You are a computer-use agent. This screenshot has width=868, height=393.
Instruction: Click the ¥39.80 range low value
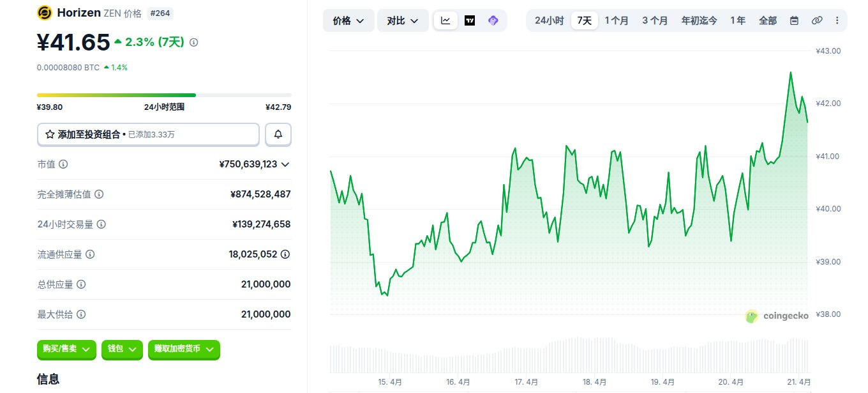50,107
